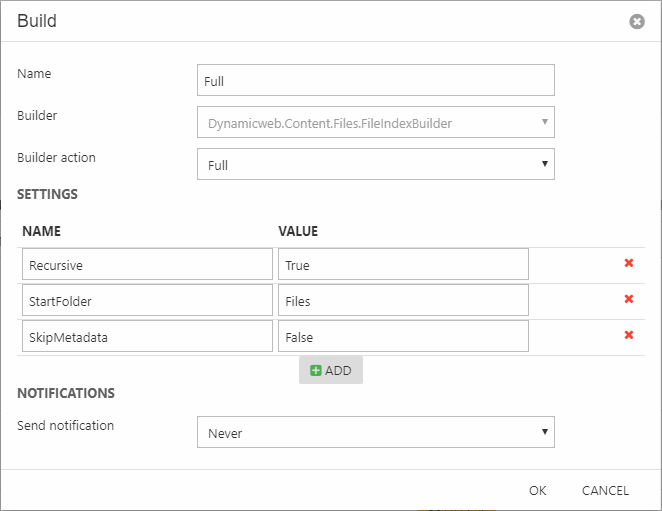Focus the SkipMetadata name field

(x=147, y=336)
